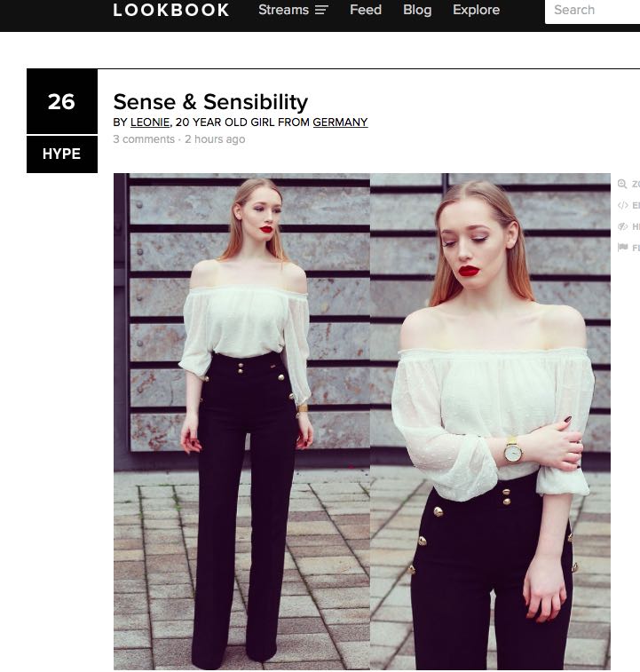Open the Streams menu hamburger icon
640x672 pixels.
(x=321, y=10)
